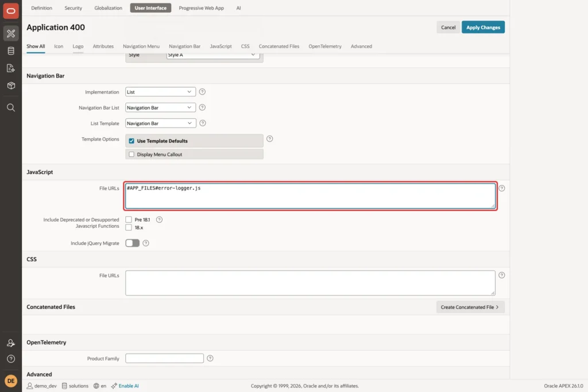588x392 pixels.
Task: Show help for JavaScript File URLs
Action: (502, 188)
